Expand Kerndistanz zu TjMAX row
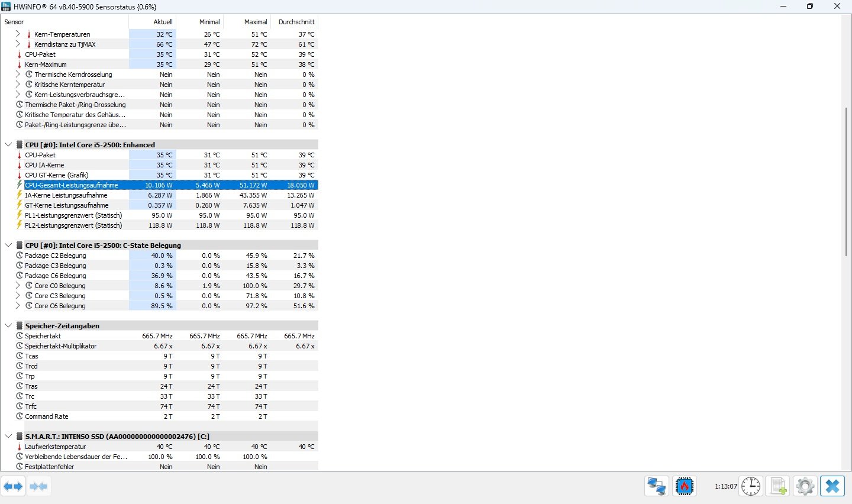 18,44
